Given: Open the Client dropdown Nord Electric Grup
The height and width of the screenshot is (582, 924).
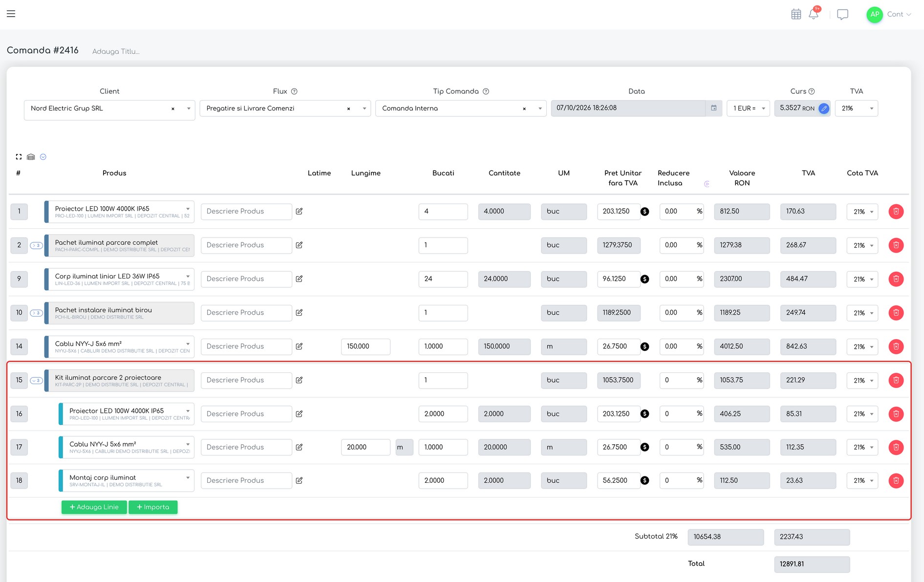Looking at the screenshot, I should (x=109, y=108).
